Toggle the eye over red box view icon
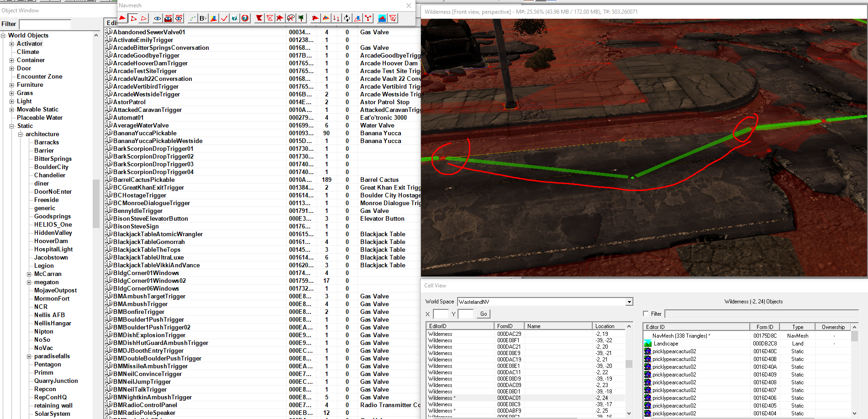The width and height of the screenshot is (868, 419). (168, 18)
